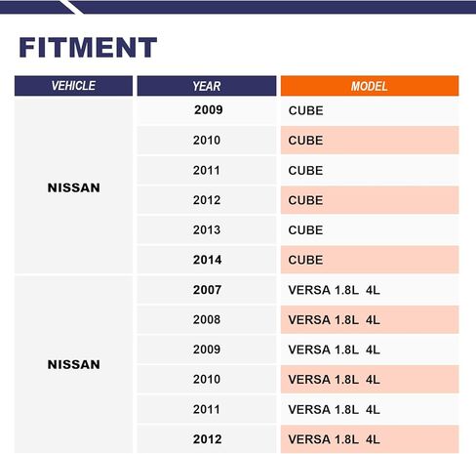Click the 2008 year cell

[207, 319]
